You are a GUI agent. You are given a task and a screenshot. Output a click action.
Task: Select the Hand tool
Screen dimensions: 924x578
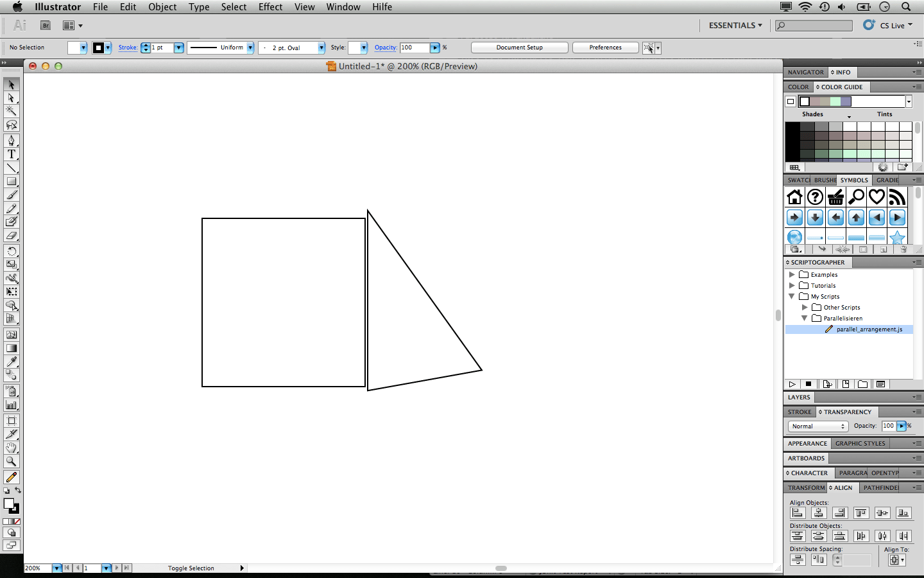11,448
